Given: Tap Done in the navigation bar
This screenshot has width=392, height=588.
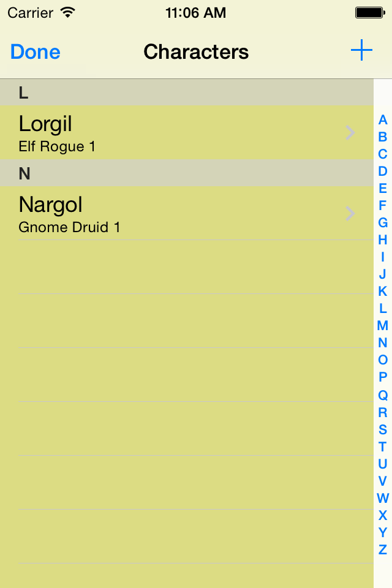Looking at the screenshot, I should [36, 51].
